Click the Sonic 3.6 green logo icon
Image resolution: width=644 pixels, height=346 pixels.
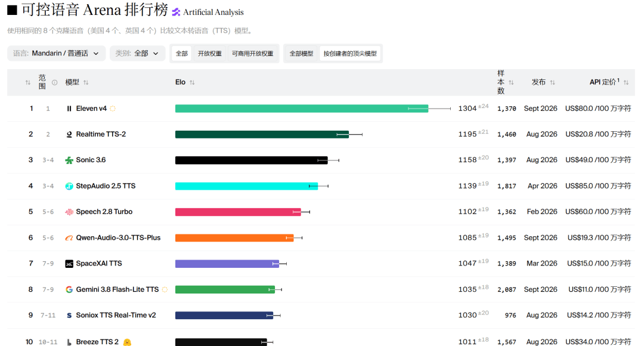point(69,160)
